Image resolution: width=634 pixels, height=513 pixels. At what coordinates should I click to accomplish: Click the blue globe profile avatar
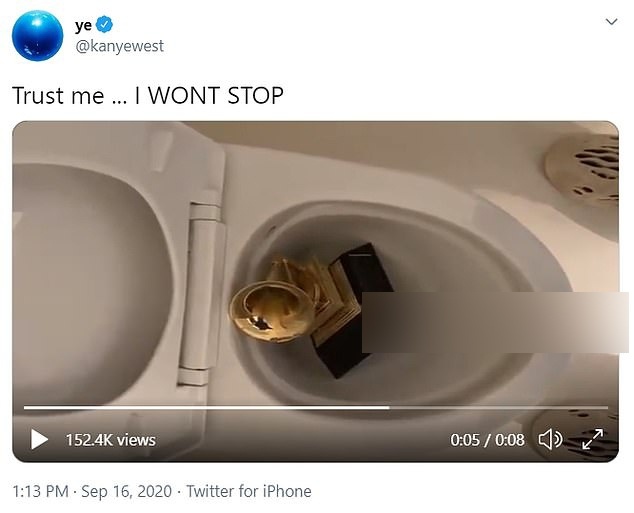pyautogui.click(x=38, y=35)
